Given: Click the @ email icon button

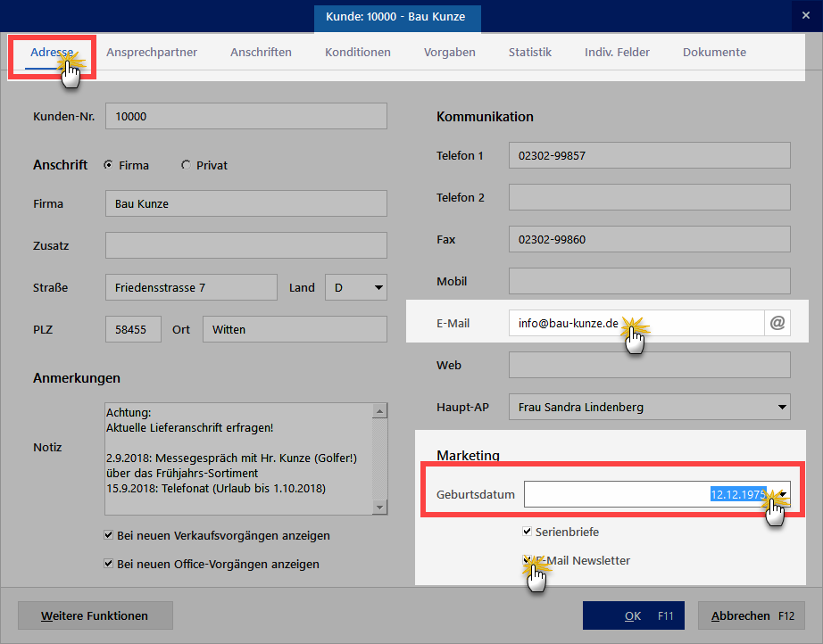Looking at the screenshot, I should point(777,323).
